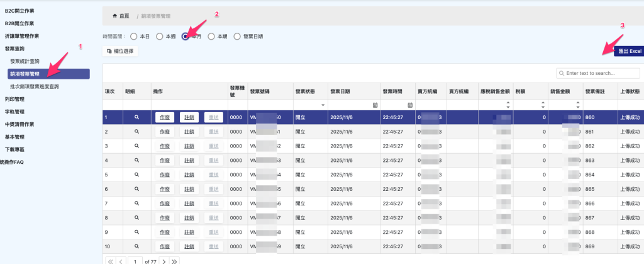The image size is (644, 264).
Task: Click the home icon in breadcrumb
Action: [x=114, y=14]
